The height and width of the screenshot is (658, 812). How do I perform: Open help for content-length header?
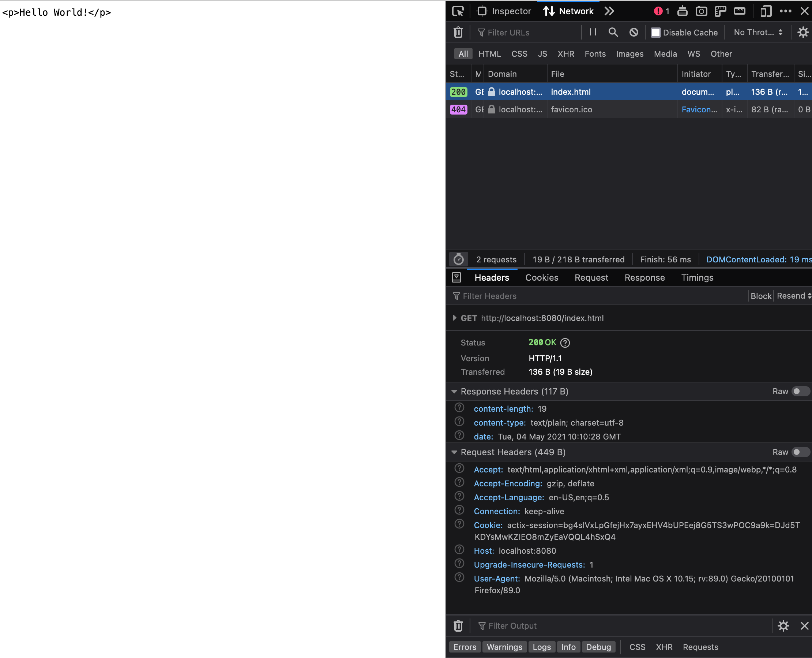pyautogui.click(x=459, y=407)
